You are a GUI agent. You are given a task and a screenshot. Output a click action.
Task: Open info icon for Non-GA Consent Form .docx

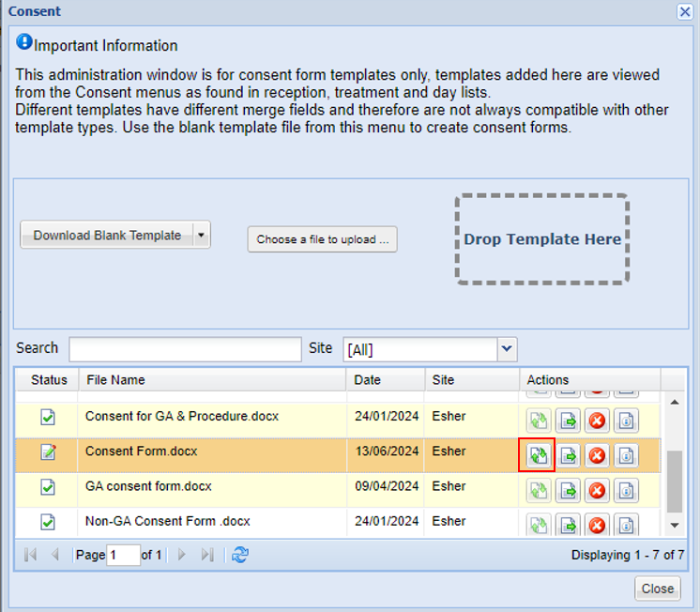[626, 525]
